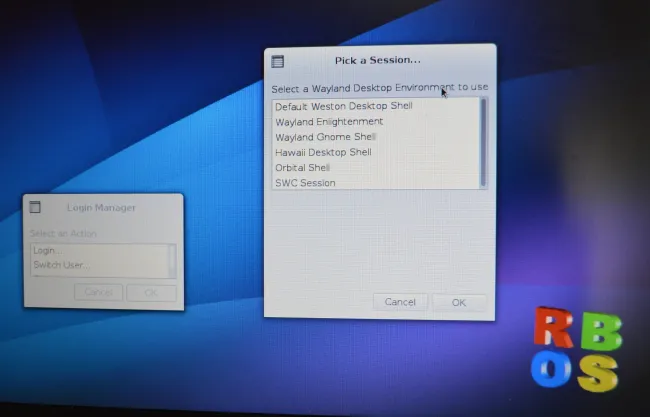Choose SWC Session in the list
Image resolution: width=650 pixels, height=417 pixels.
point(305,183)
